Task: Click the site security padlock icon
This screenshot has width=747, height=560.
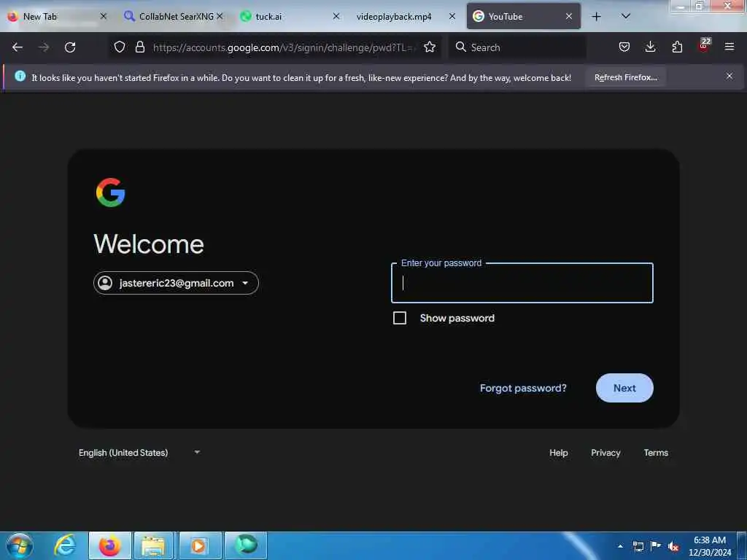Action: pyautogui.click(x=139, y=47)
